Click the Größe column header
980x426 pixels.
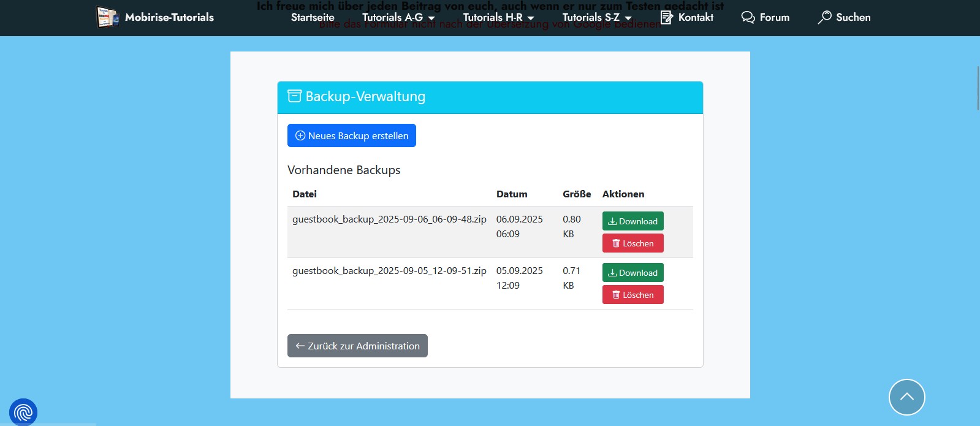pyautogui.click(x=577, y=194)
